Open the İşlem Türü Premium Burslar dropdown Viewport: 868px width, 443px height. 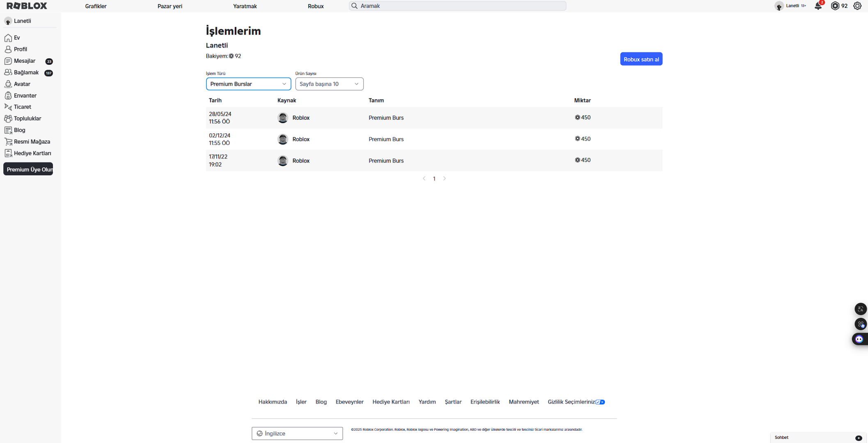point(248,84)
